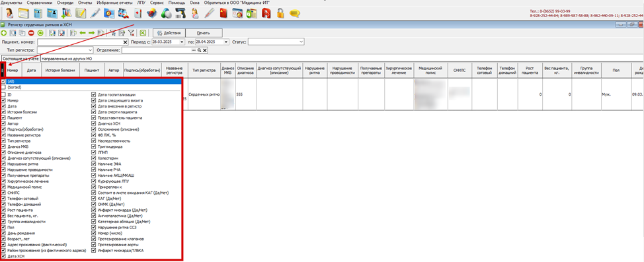Open the syringe icon in main toolbar
This screenshot has height=262, width=644.
95,13
